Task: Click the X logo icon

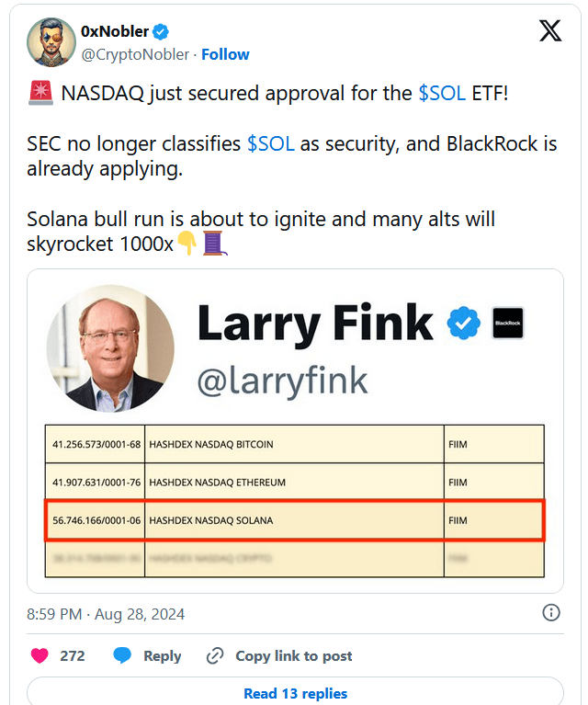Action: tap(549, 31)
